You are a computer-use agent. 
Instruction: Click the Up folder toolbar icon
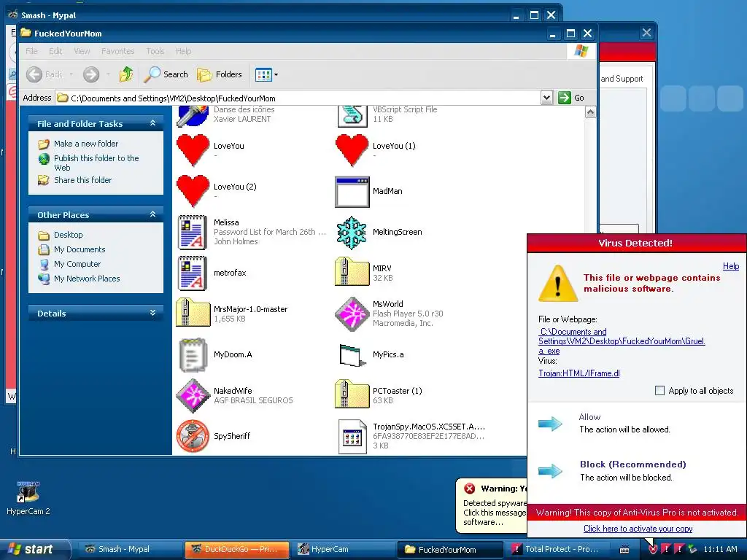[126, 74]
